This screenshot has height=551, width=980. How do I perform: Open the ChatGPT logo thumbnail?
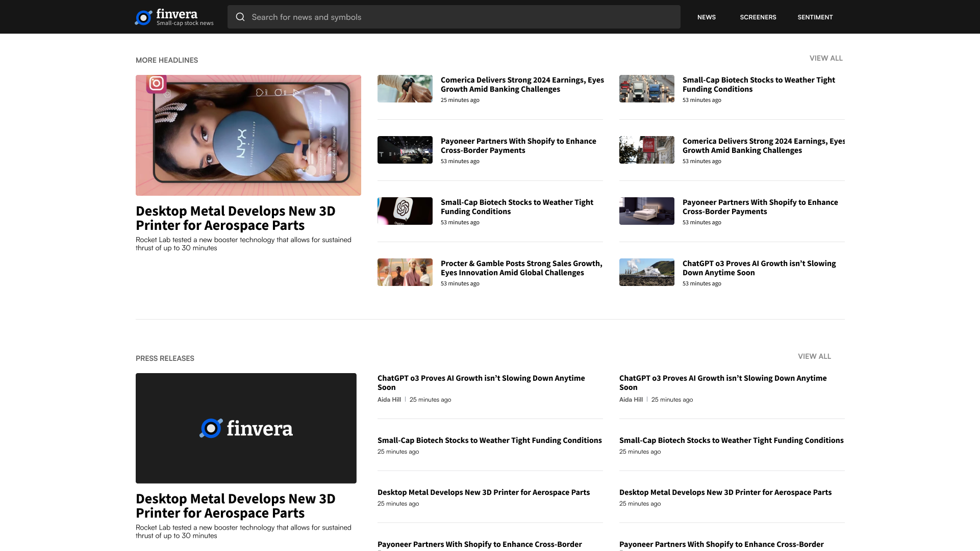405,211
